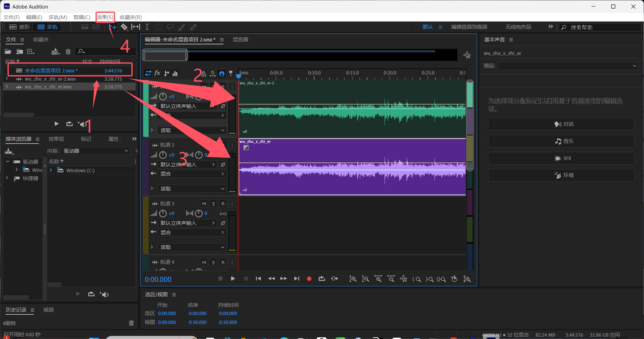This screenshot has height=339, width=644.
Task: Solo track 4 with S button
Action: tap(213, 262)
